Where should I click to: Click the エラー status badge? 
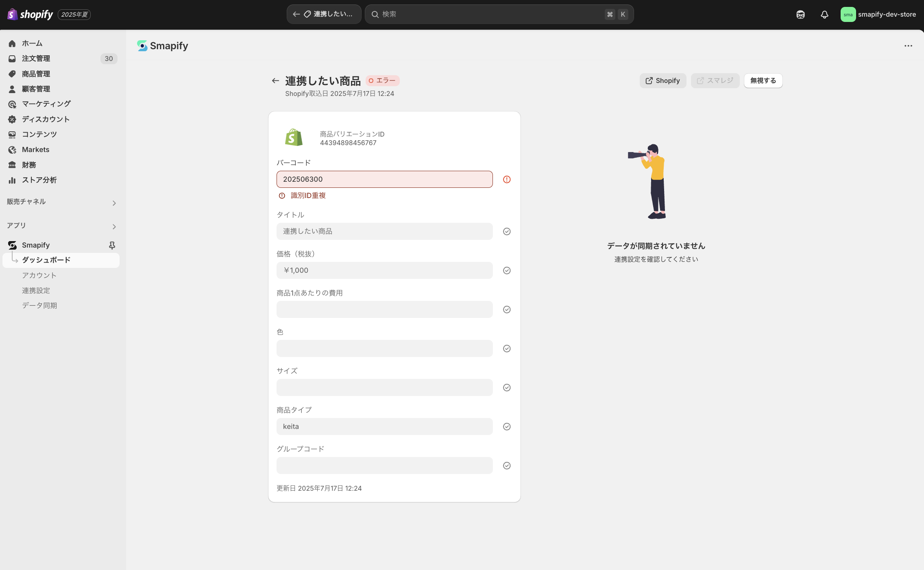coord(382,80)
